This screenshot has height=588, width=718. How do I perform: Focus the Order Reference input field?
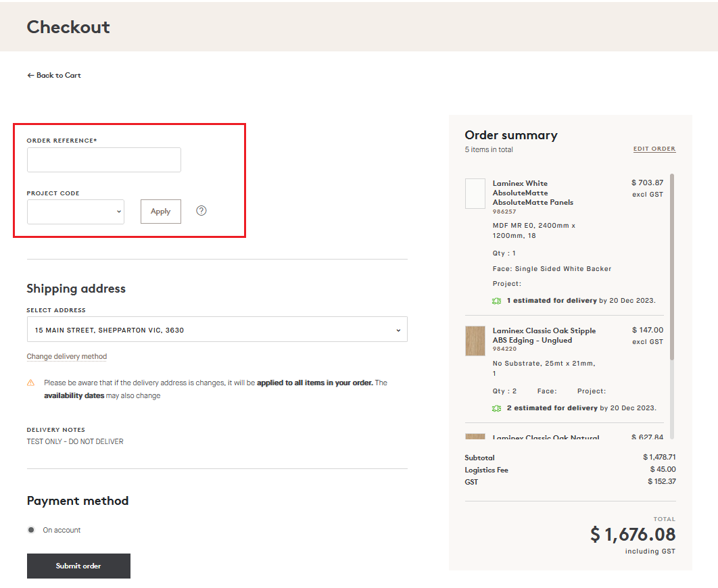104,160
